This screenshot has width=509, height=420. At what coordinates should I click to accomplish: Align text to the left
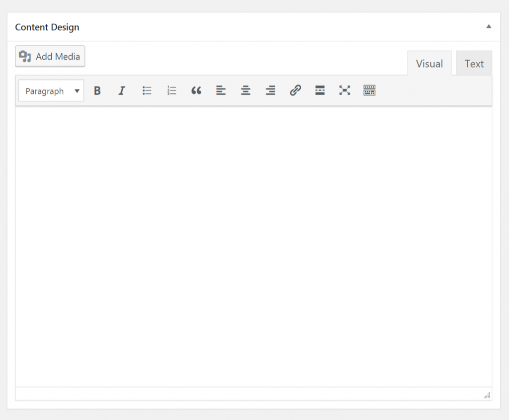pos(221,90)
